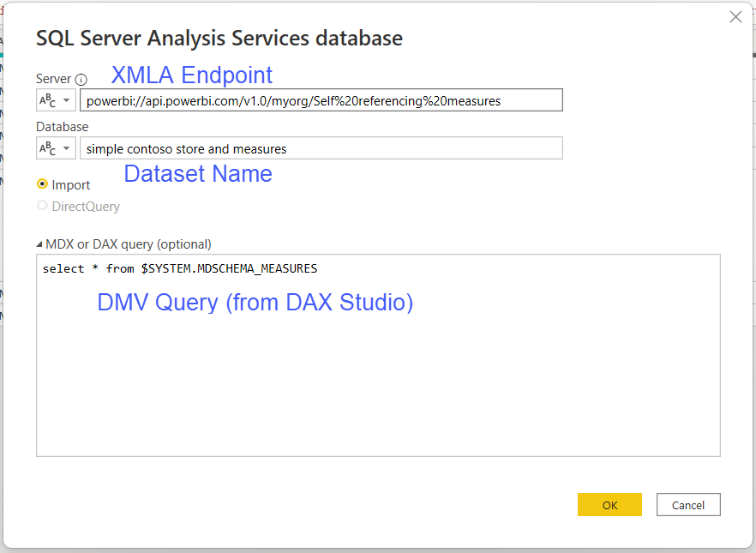
Task: Click the 'MDX or DAX query (optional)' label
Action: [129, 244]
